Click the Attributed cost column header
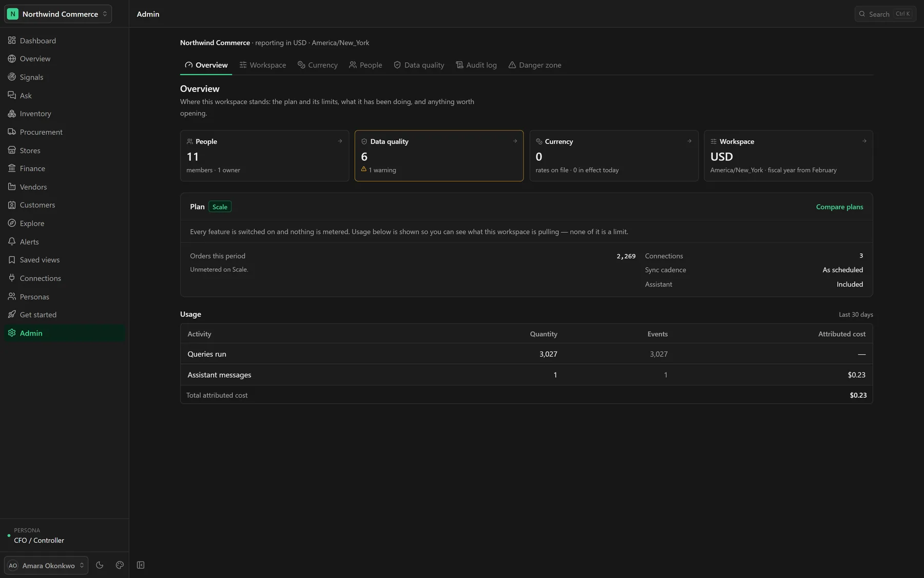Image resolution: width=924 pixels, height=578 pixels. pyautogui.click(x=842, y=334)
